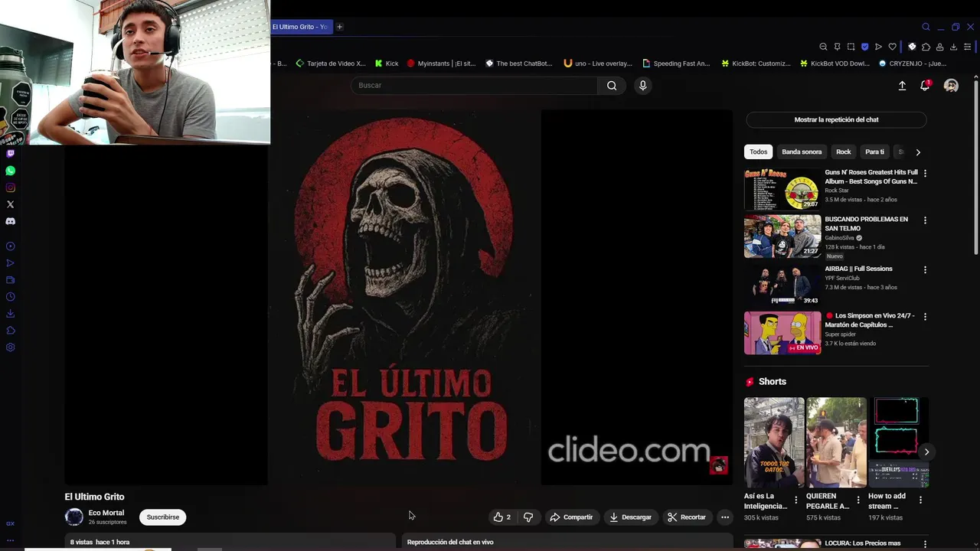Open browser toolbar downloads icon

click(x=953, y=47)
